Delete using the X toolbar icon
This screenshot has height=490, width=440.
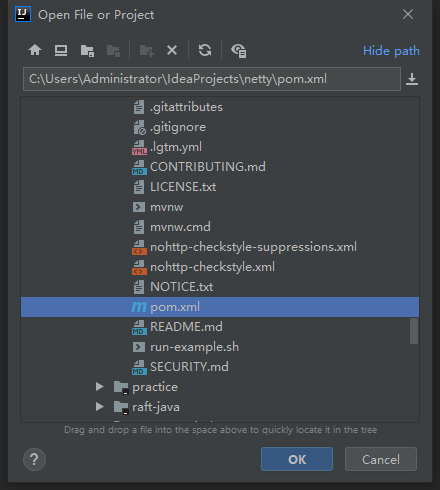tap(172, 51)
